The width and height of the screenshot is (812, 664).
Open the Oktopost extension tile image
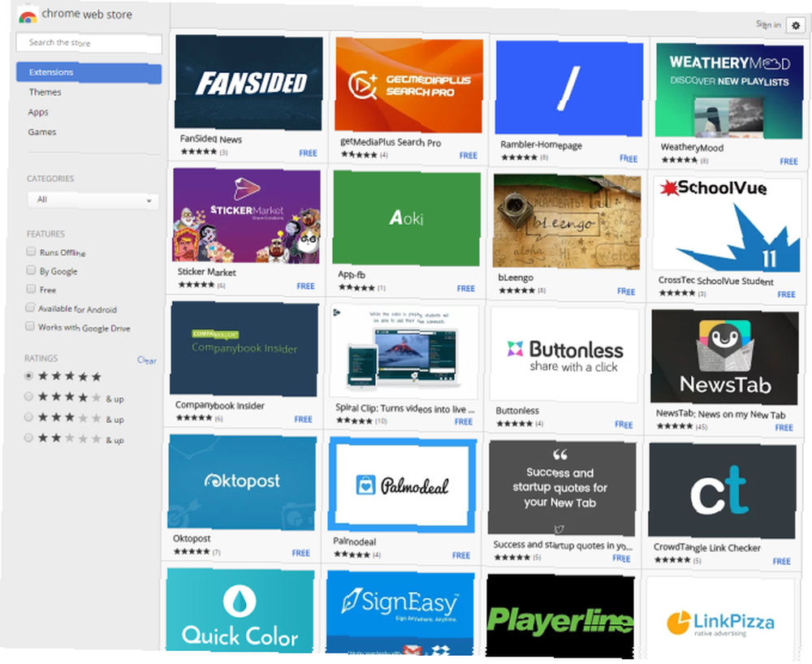(x=242, y=482)
